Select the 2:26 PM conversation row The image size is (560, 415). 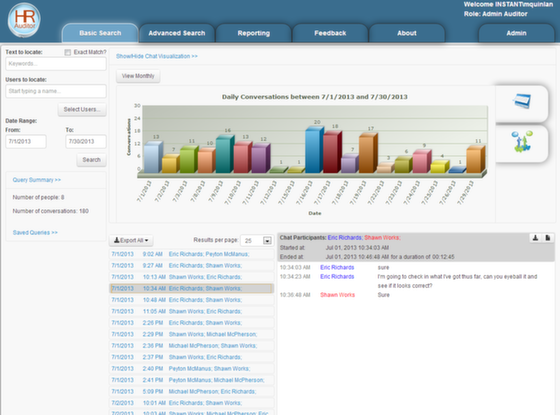pyautogui.click(x=192, y=323)
